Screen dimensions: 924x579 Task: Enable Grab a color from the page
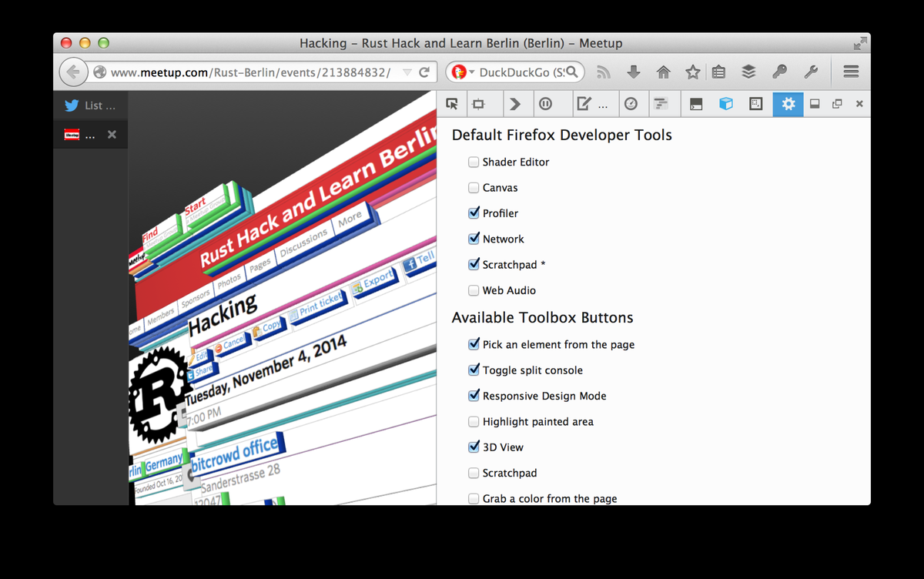pyautogui.click(x=474, y=499)
